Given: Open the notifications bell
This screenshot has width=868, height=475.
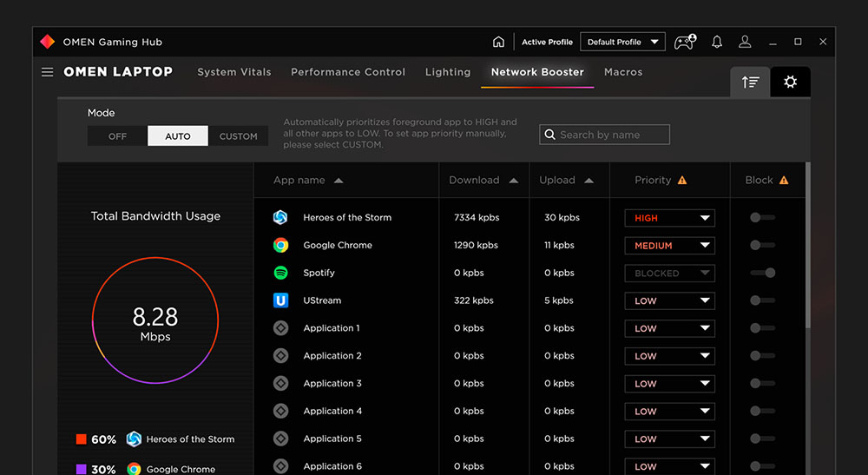Looking at the screenshot, I should (x=717, y=42).
